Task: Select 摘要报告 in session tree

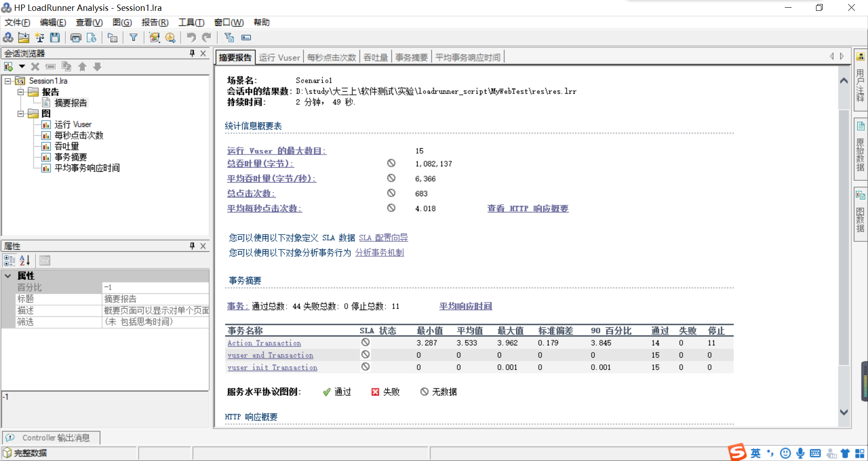Action: pos(71,103)
